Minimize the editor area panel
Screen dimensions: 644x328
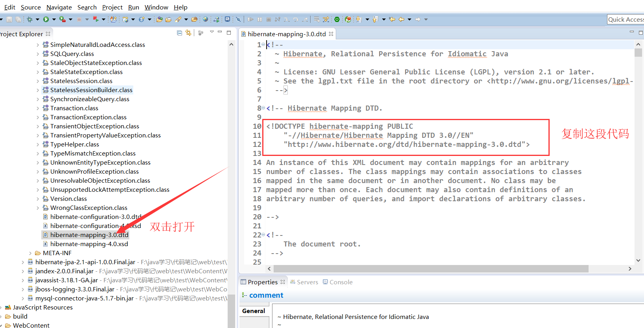[632, 32]
